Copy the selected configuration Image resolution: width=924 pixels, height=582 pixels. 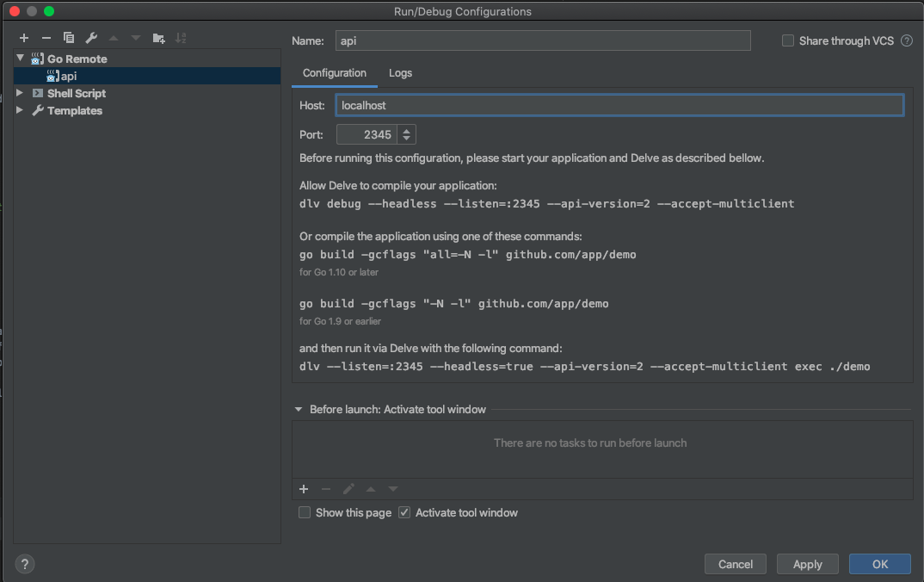[x=69, y=38]
